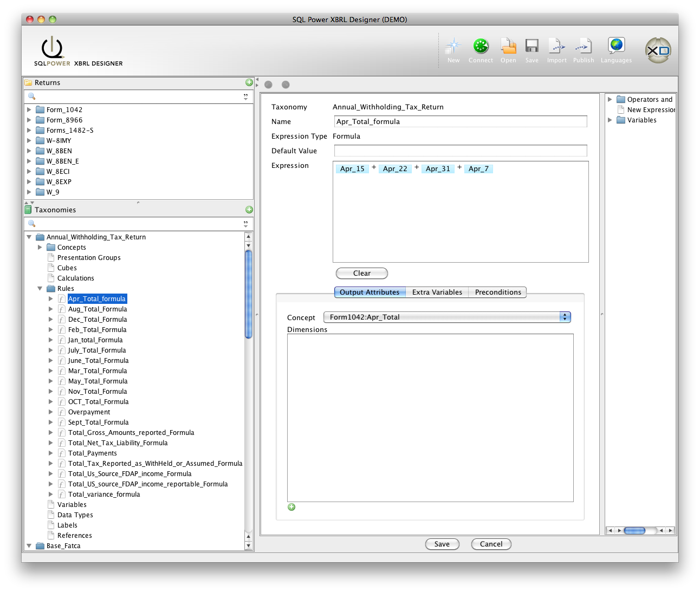Switch to the Preconditions tab
This screenshot has height=592, width=700.
point(497,292)
